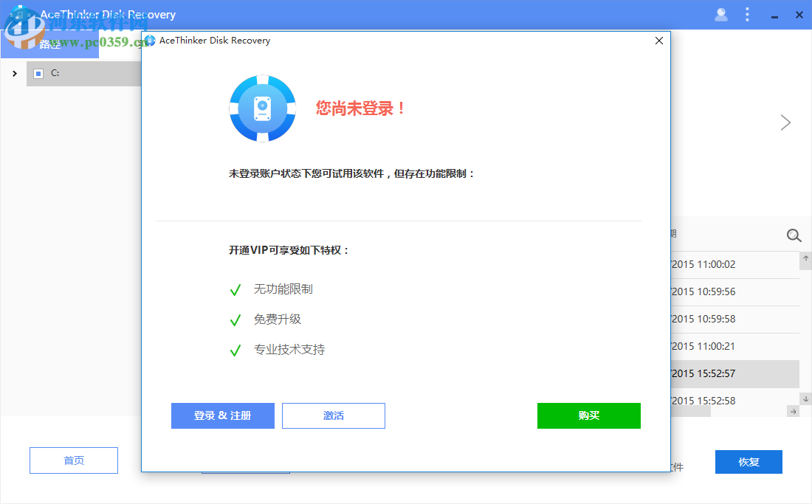Click the right navigation chevron arrow

785,122
